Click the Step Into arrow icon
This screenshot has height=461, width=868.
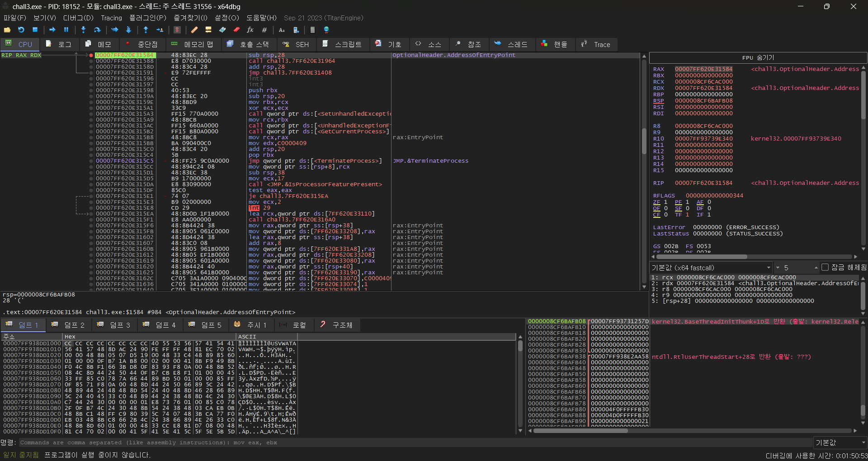click(x=83, y=30)
